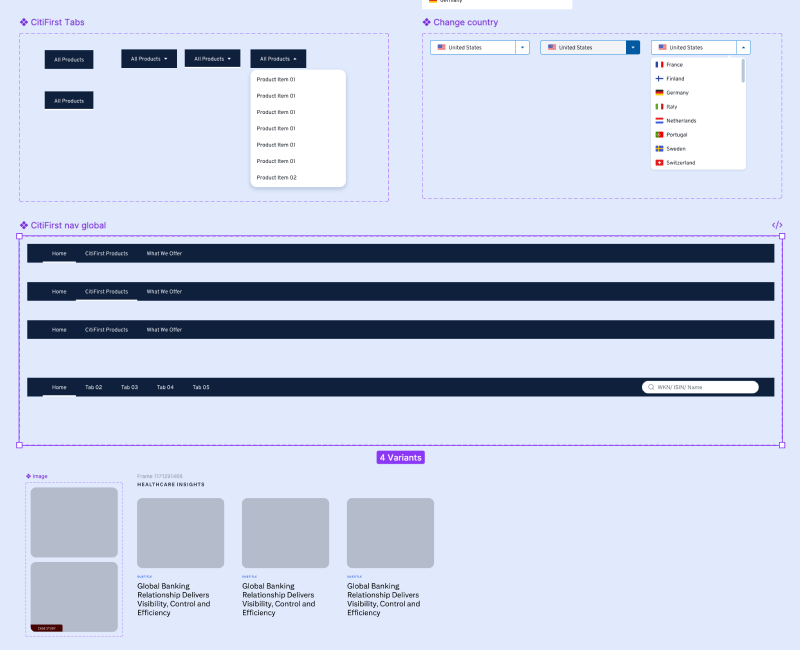Click the second Healthcare Insights card image

coord(285,533)
